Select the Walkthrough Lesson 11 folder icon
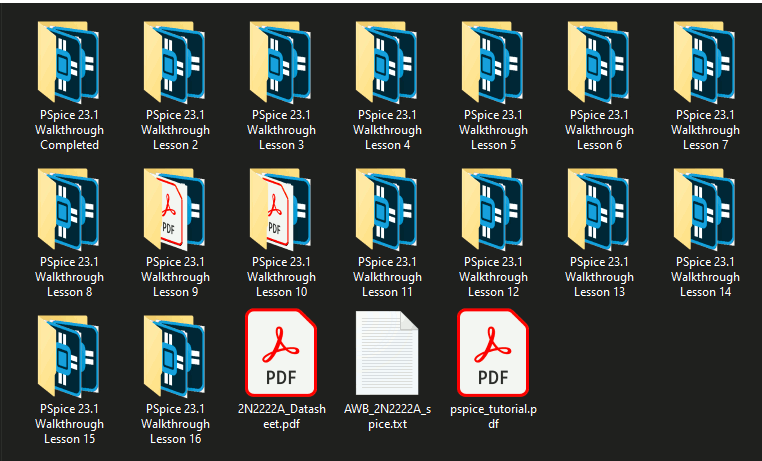This screenshot has width=762, height=461. 386,209
